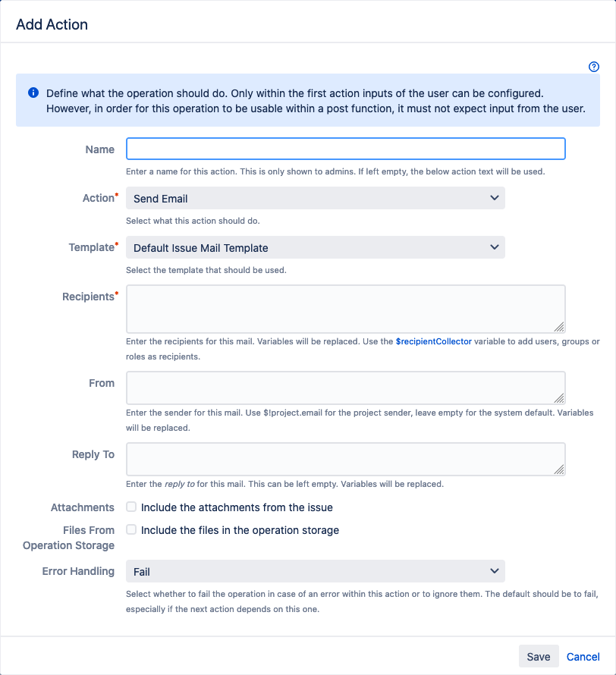Screen dimensions: 616x675
Task: Click inside the From text area
Action: (345, 388)
